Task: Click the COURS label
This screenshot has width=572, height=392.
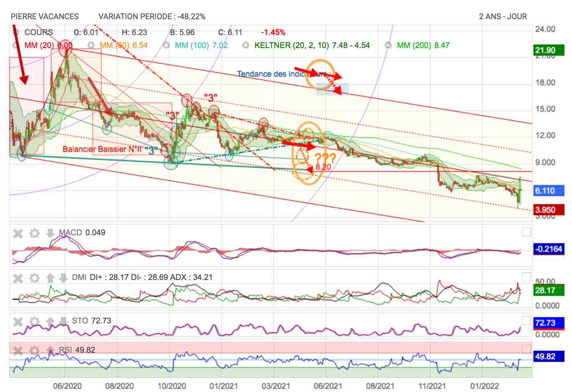Action: point(38,32)
